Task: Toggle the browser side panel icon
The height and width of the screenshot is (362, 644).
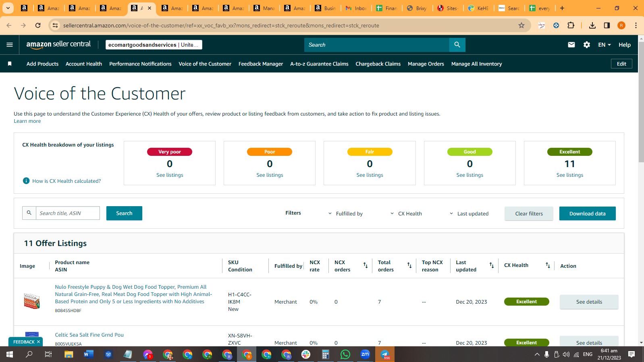Action: pyautogui.click(x=607, y=25)
